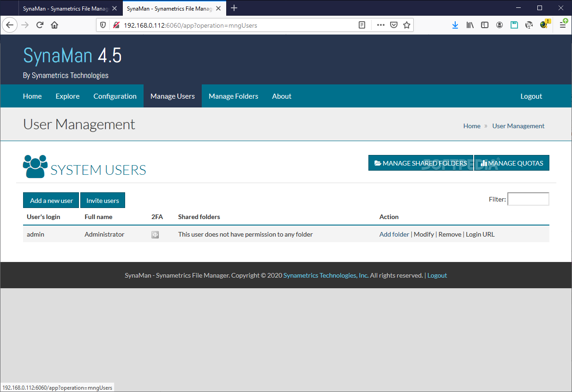Open Firefox hamburger menu

[563, 25]
